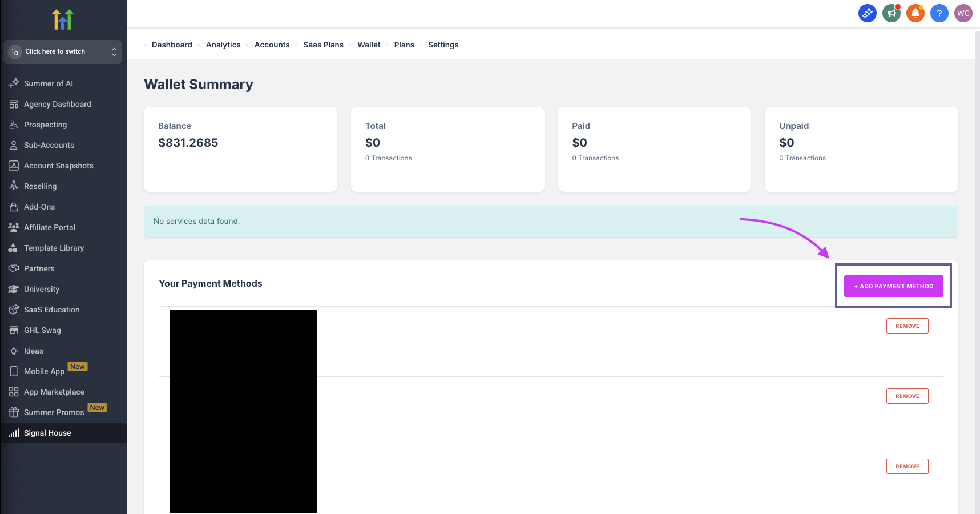Click the Ideas lightbulb icon
The height and width of the screenshot is (514, 980).
click(x=14, y=351)
